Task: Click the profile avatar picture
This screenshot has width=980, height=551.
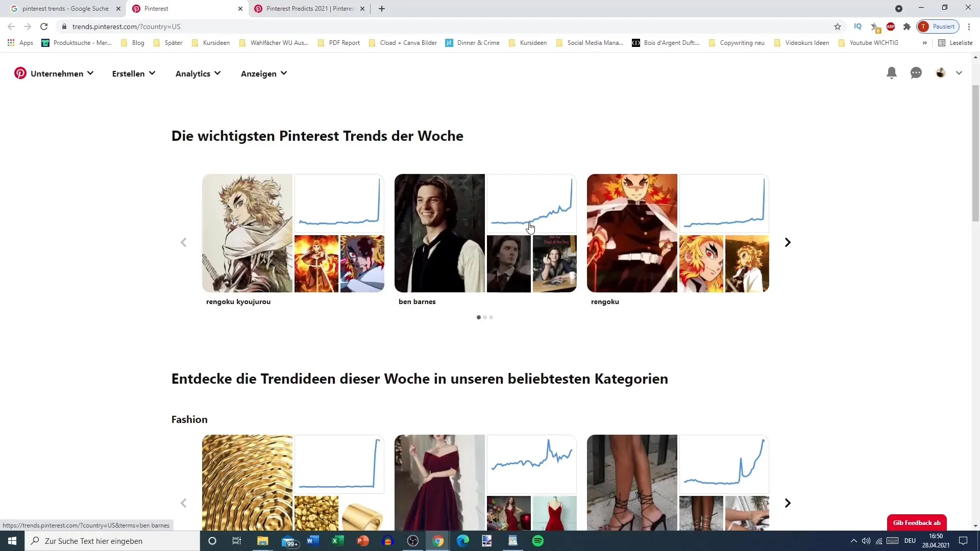Action: (x=941, y=73)
